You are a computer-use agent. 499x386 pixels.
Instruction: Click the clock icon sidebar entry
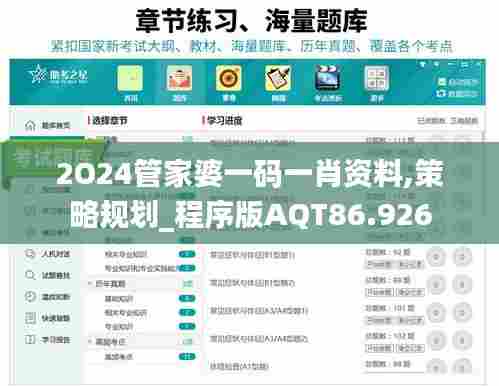click(48, 297)
